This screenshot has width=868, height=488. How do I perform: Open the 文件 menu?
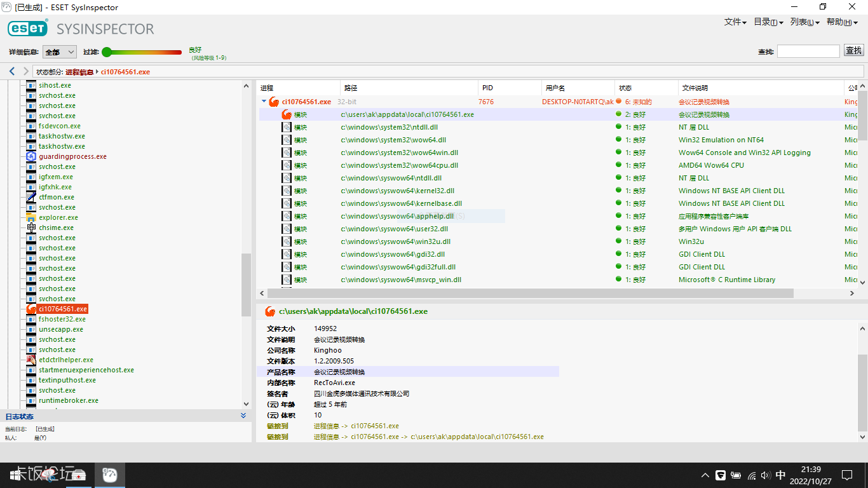tap(735, 22)
